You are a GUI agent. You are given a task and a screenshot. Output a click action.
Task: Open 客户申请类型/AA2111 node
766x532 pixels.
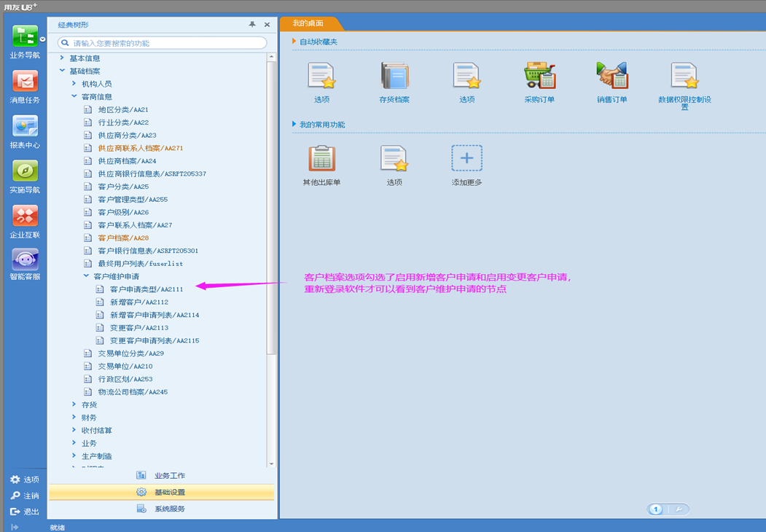point(146,289)
